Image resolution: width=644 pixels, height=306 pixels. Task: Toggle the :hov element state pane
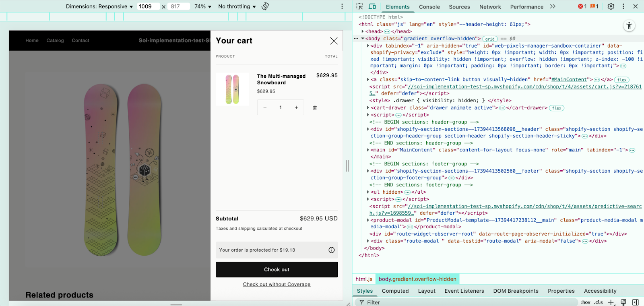586,302
